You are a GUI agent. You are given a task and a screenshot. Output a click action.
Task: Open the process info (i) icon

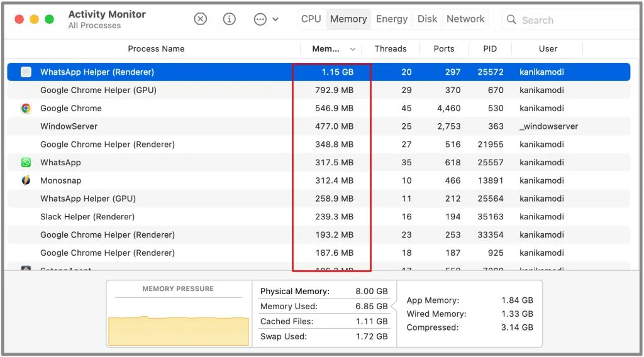coord(229,19)
